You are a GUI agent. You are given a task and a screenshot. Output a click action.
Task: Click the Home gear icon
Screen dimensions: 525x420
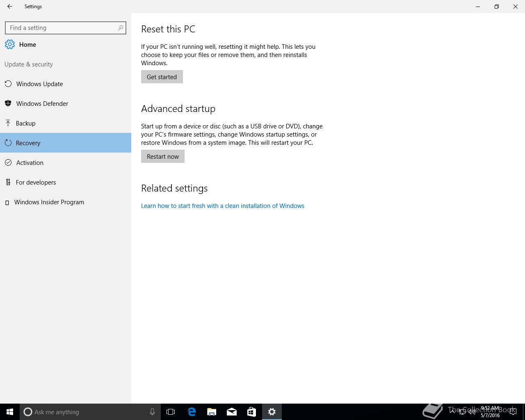pyautogui.click(x=10, y=45)
